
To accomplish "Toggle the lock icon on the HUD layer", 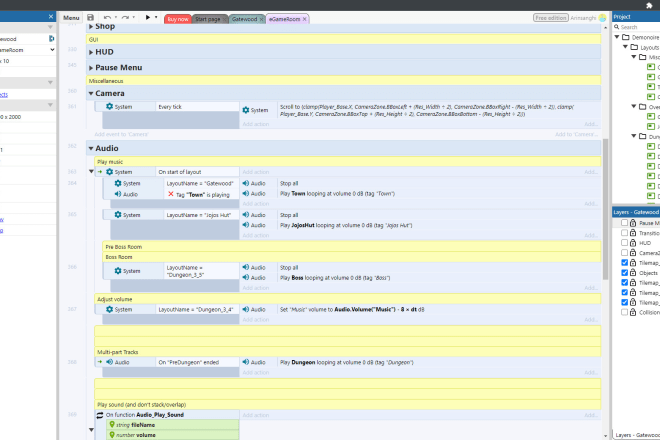I will coord(633,243).
